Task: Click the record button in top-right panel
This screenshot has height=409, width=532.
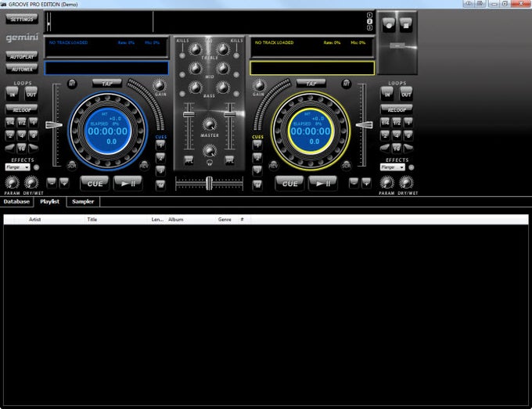Action: 389,25
